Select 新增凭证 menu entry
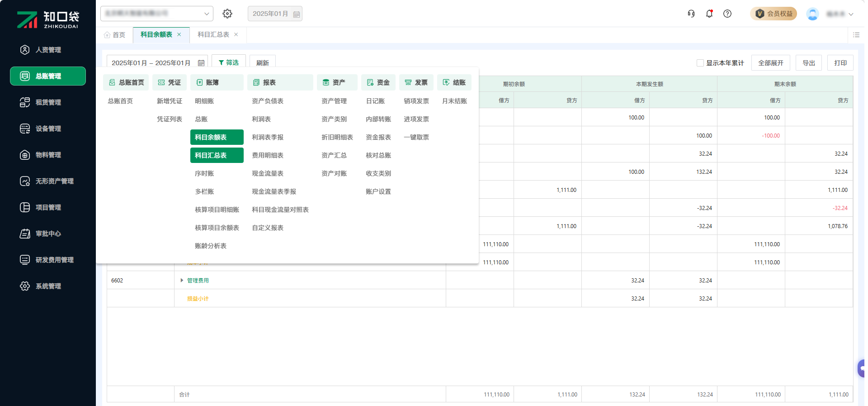Image resolution: width=868 pixels, height=406 pixels. tap(170, 101)
